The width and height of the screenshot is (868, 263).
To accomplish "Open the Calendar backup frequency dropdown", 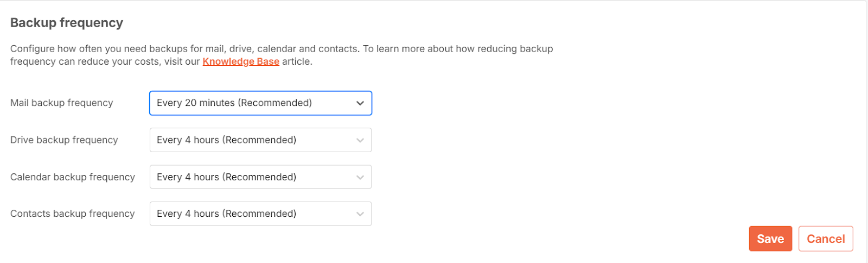I will 260,177.
